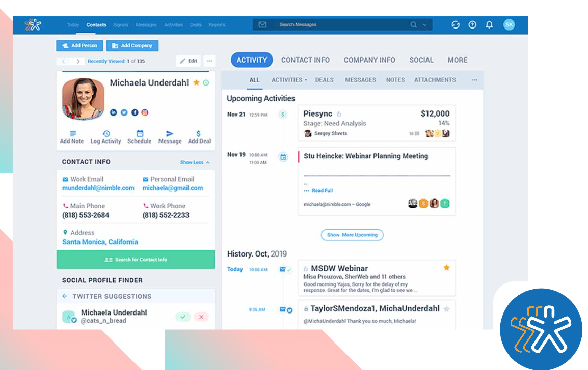This screenshot has height=370, width=588.
Task: Click the sync refresh icon in the top bar
Action: [455, 25]
